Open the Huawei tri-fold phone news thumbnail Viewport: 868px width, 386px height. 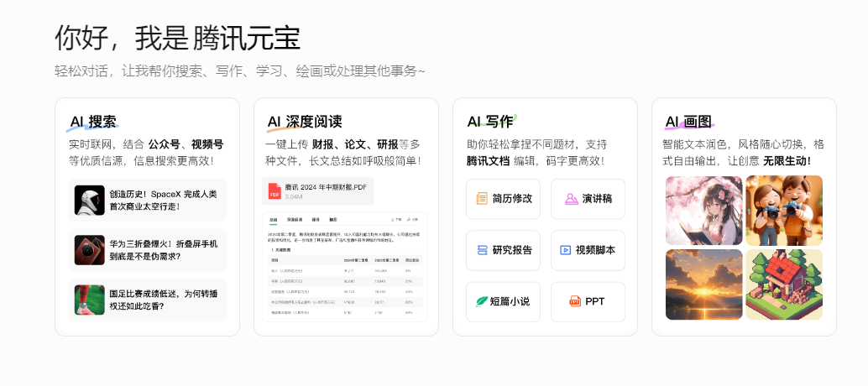(90, 250)
